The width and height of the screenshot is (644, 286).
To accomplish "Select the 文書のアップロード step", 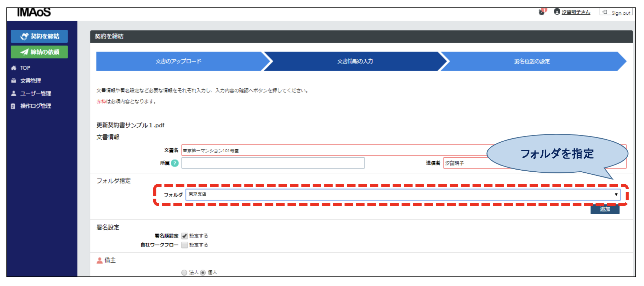I will tap(179, 61).
